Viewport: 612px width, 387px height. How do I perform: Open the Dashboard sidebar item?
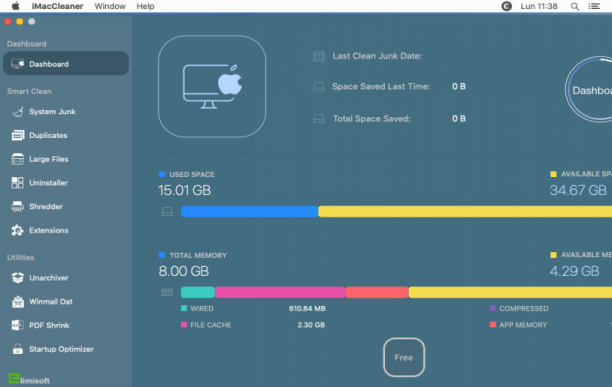(x=66, y=64)
